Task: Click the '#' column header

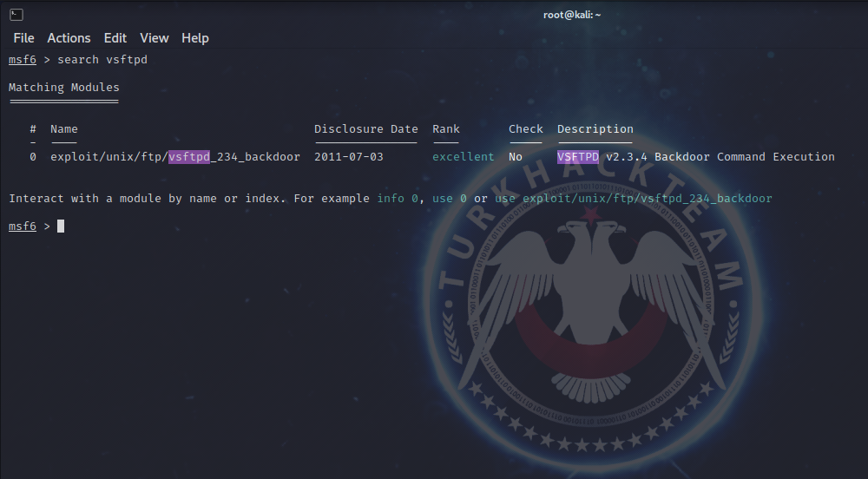Action: point(33,129)
